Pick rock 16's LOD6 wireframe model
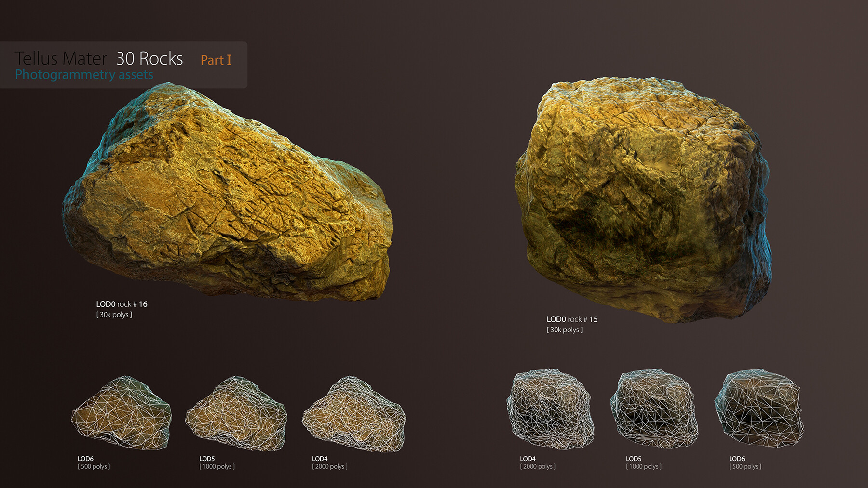Screen dimensions: 868x488 pos(122,413)
